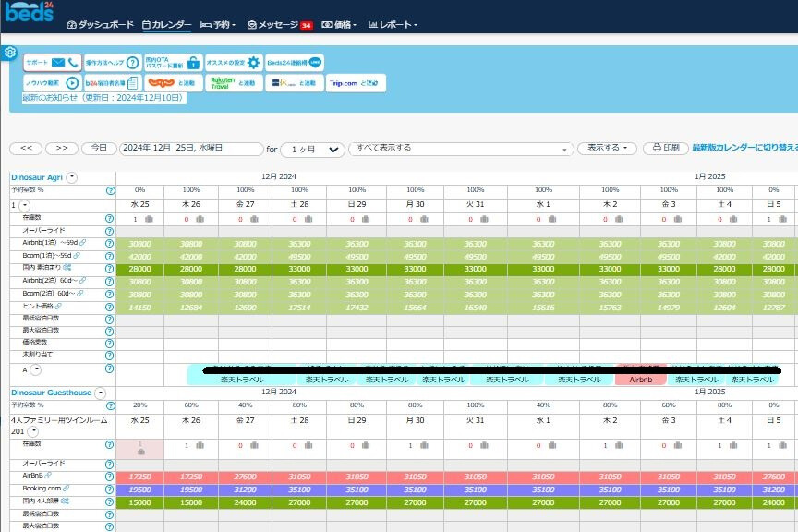The height and width of the screenshot is (532, 798).
Task: Click help icon beside ヒント価格 row
Action: [109, 307]
